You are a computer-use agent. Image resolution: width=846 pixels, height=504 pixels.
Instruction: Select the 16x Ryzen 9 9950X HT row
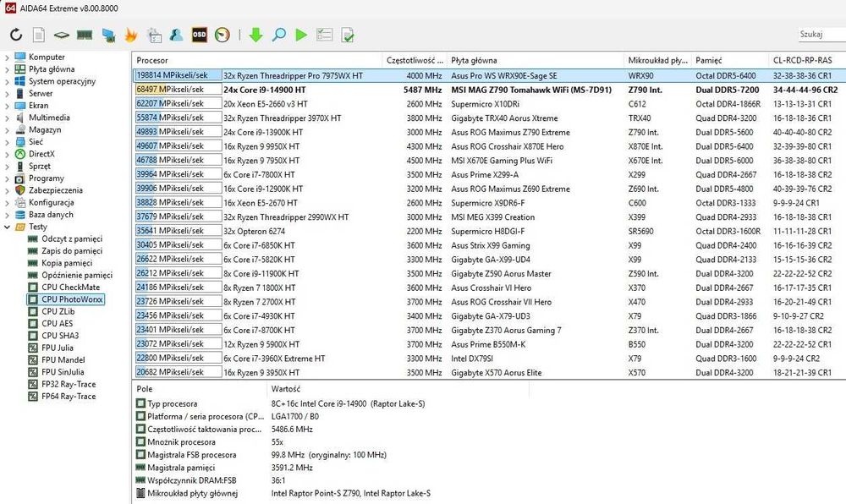(489, 146)
